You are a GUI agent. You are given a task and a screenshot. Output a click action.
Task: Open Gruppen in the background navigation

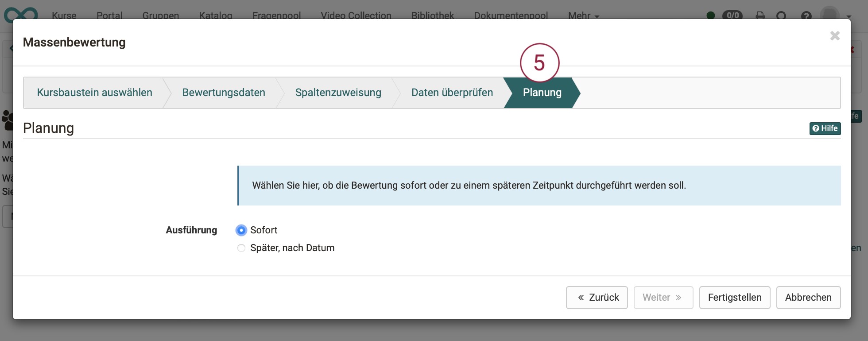[x=161, y=15]
